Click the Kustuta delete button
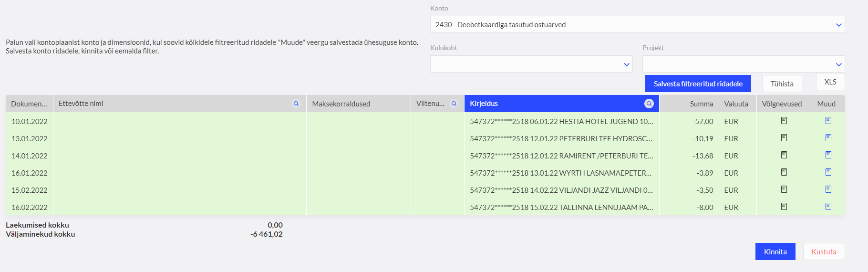 [x=824, y=251]
